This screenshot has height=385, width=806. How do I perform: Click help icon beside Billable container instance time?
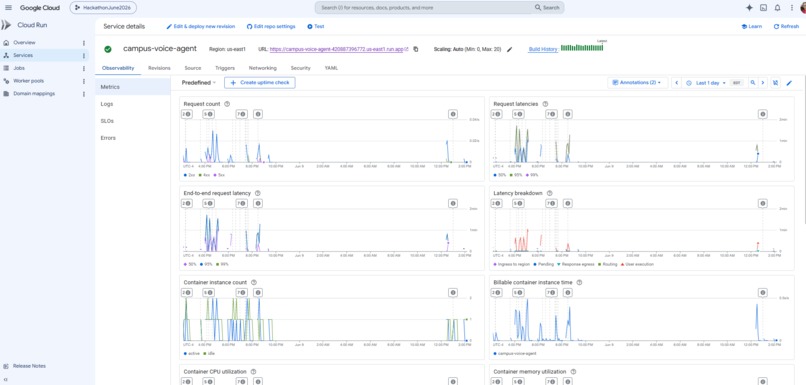579,282
